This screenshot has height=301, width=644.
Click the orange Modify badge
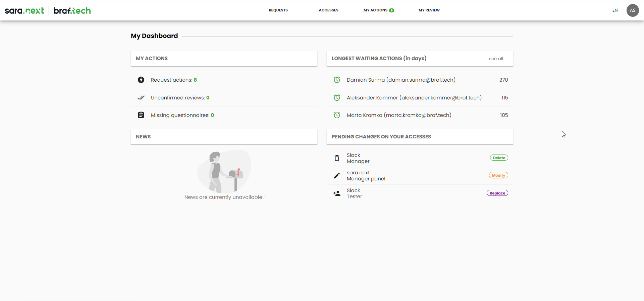[x=498, y=175]
